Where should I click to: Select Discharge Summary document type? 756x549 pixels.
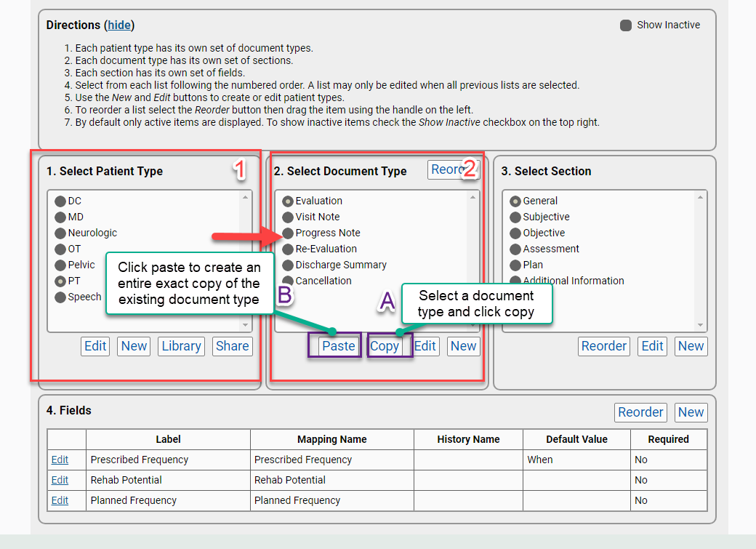coord(288,265)
